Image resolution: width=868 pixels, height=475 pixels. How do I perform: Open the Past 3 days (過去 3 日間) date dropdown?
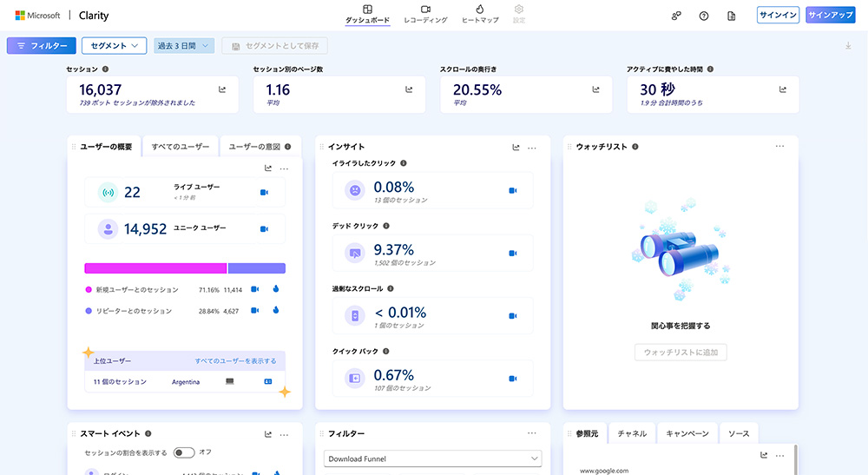tap(184, 46)
